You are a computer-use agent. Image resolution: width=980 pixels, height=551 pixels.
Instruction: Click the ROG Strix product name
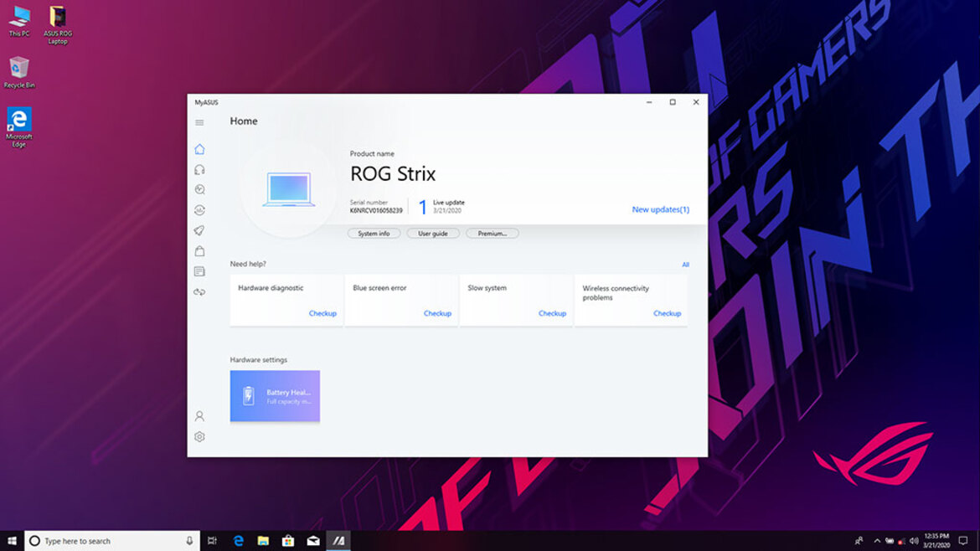[393, 173]
